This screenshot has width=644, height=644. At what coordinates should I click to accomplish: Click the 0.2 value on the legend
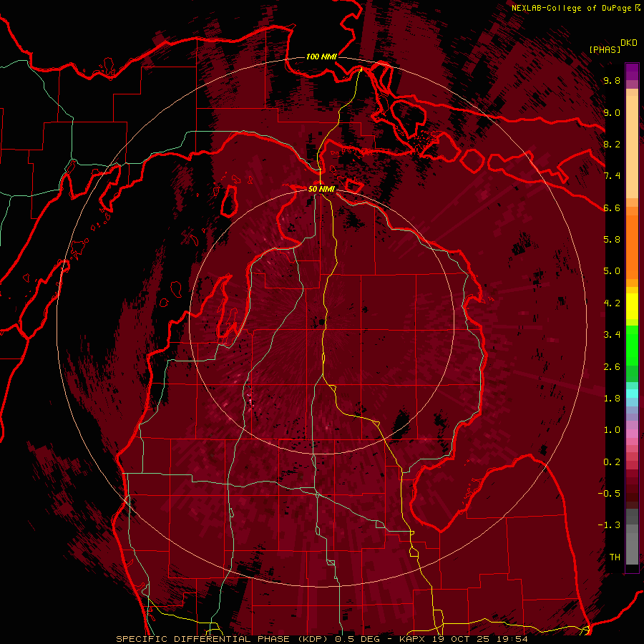click(612, 462)
